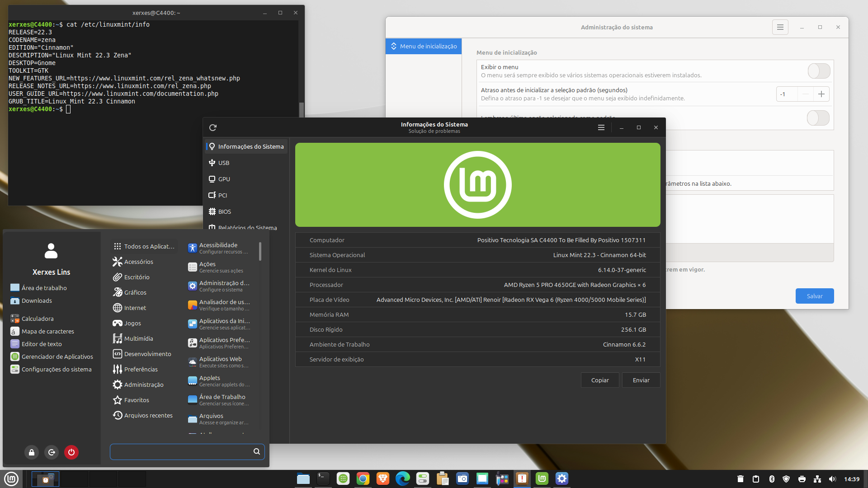Click the refresh icon in Informações do Sistema
868x488 pixels.
(x=213, y=128)
